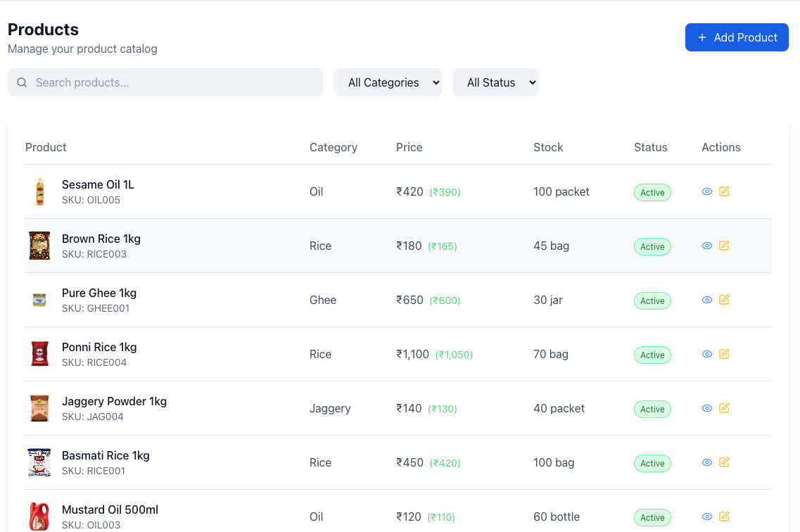Screen dimensions: 800x532
Task: Select the edit icon for Basmati Rice 1kg
Action: (724, 462)
